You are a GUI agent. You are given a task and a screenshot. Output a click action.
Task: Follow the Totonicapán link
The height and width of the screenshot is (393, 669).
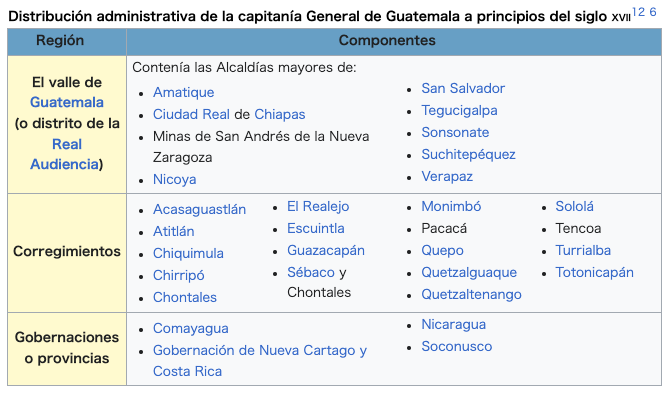pos(594,272)
